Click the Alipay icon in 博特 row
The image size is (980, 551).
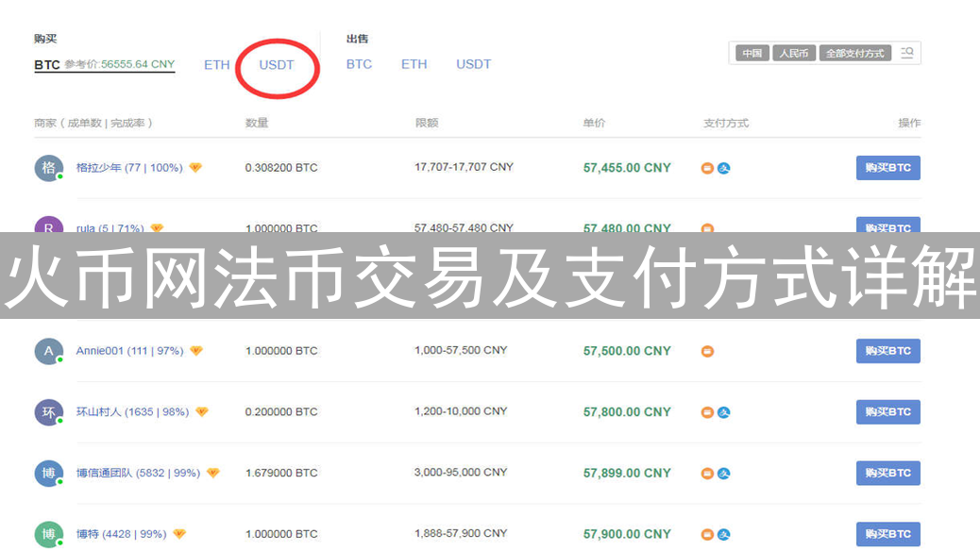[724, 535]
